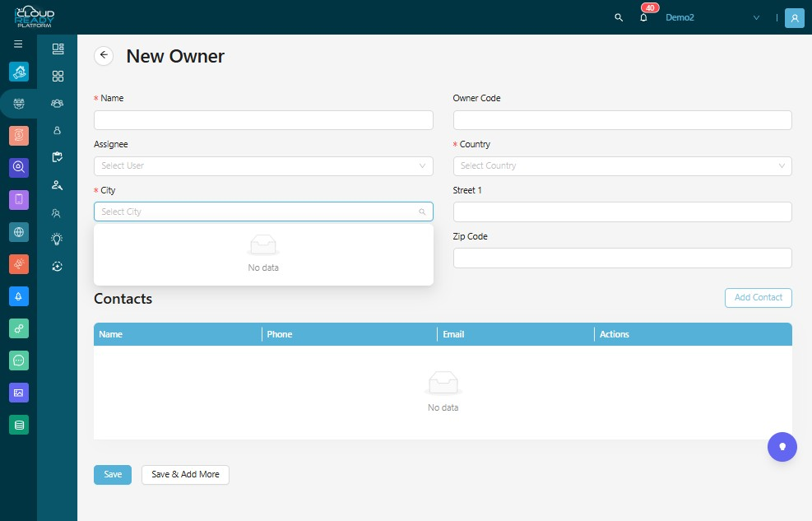Open the two users icon in submenu

point(57,213)
